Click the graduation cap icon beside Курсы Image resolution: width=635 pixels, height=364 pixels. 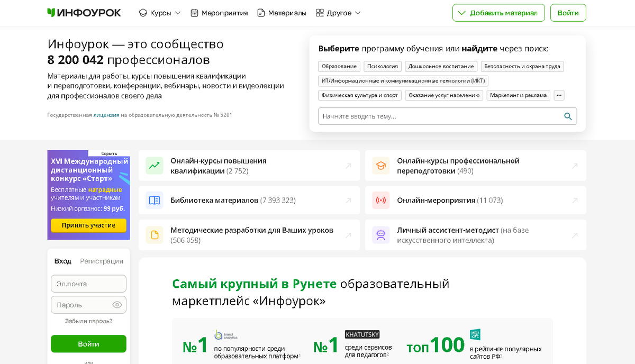(143, 13)
